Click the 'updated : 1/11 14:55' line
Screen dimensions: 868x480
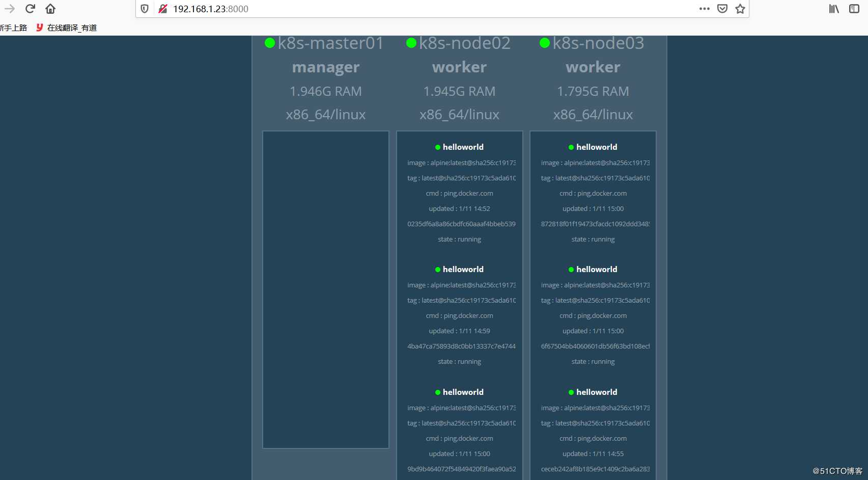point(593,454)
